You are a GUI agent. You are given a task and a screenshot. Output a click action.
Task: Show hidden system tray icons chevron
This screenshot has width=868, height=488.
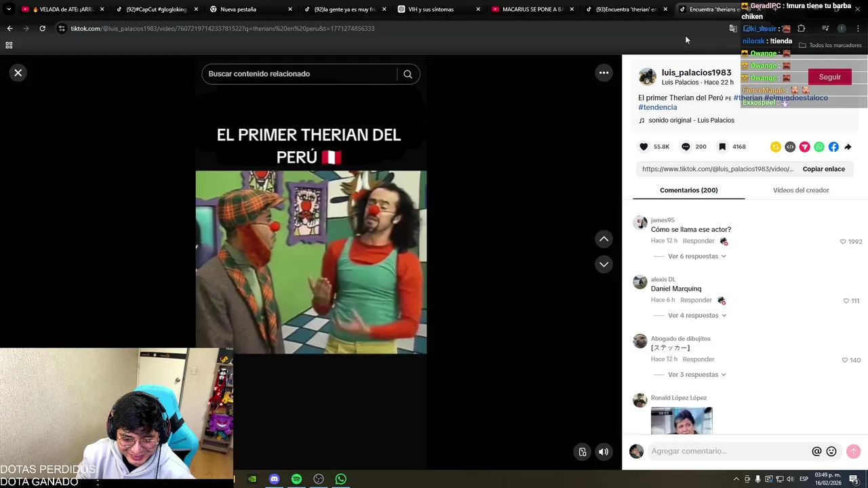(x=736, y=479)
